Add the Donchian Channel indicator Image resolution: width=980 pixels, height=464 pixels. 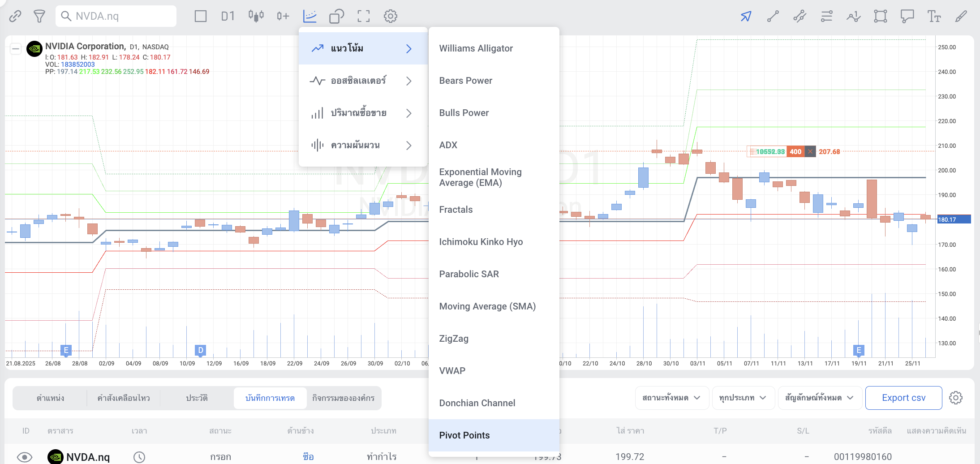[x=494, y=403]
